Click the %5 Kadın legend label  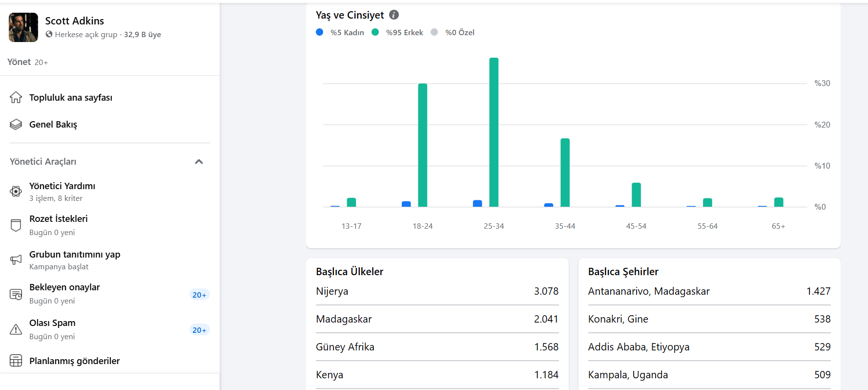tap(347, 32)
